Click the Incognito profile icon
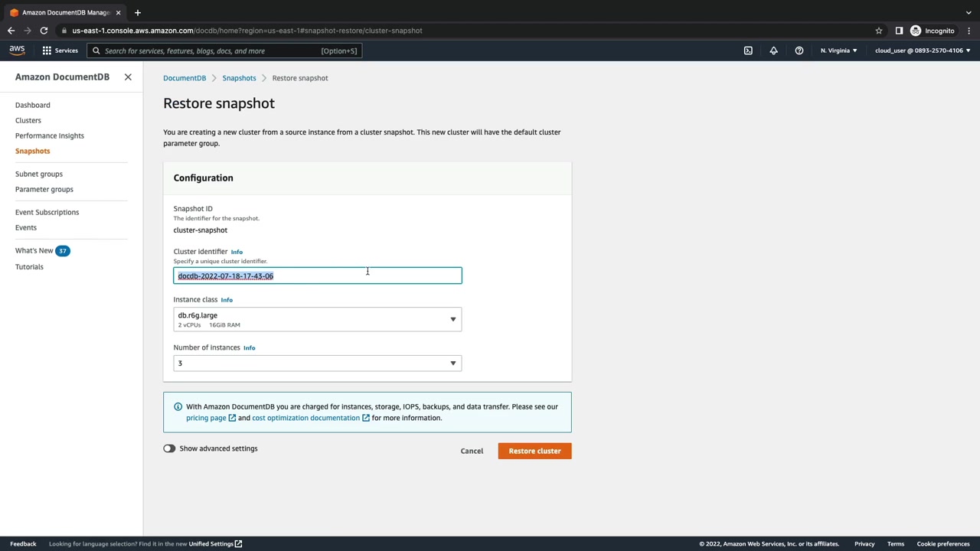Viewport: 980px width, 551px height. [916, 31]
